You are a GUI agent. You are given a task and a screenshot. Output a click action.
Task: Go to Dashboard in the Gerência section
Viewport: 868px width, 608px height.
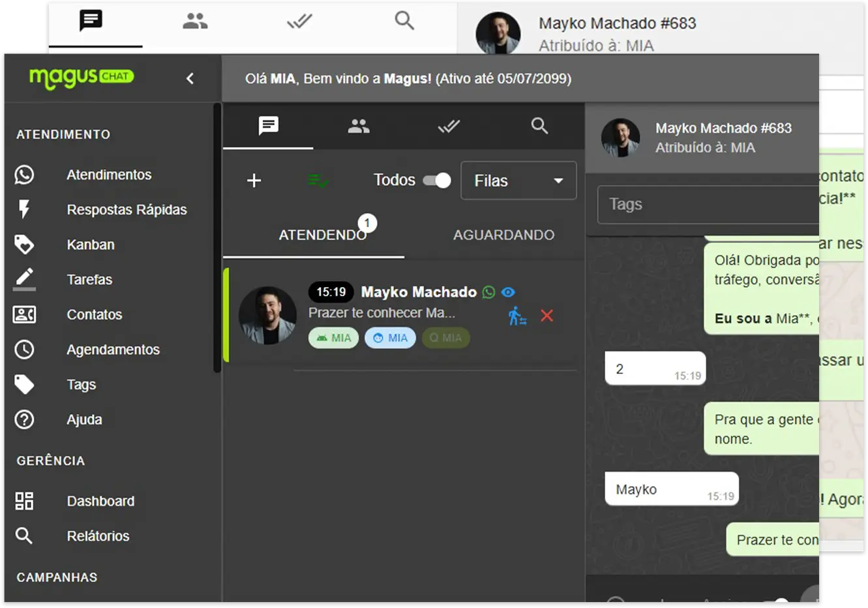tap(100, 501)
